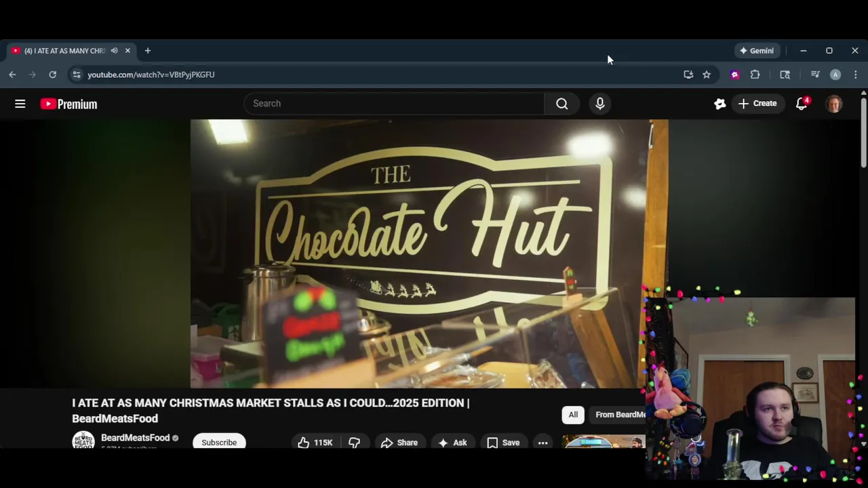Click the Chocolate Hut video player
Screen dimensions: 868x488
pyautogui.click(x=429, y=253)
